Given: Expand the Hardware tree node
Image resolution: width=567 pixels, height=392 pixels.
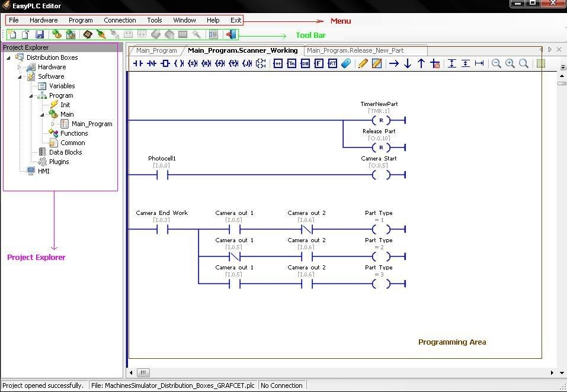Looking at the screenshot, I should (x=20, y=67).
